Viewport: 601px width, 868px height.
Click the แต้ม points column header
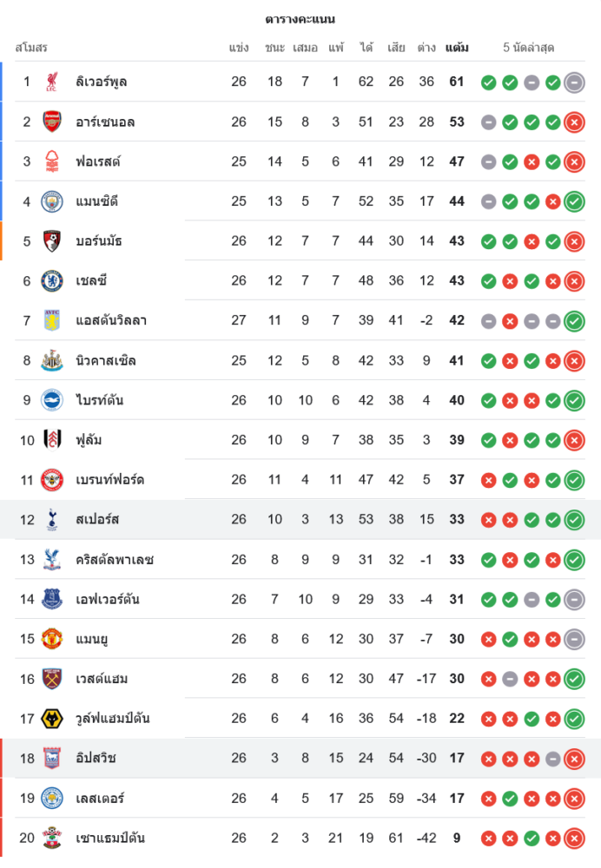(x=457, y=48)
